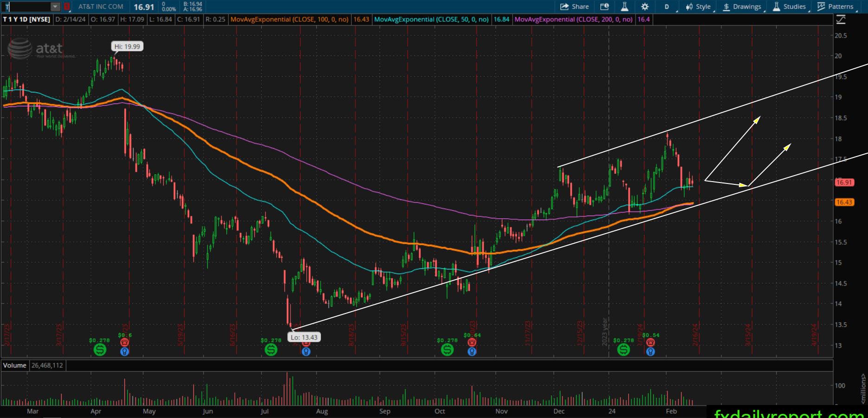Click the October $0.278 dividend icon
The width and height of the screenshot is (868, 418).
447,350
